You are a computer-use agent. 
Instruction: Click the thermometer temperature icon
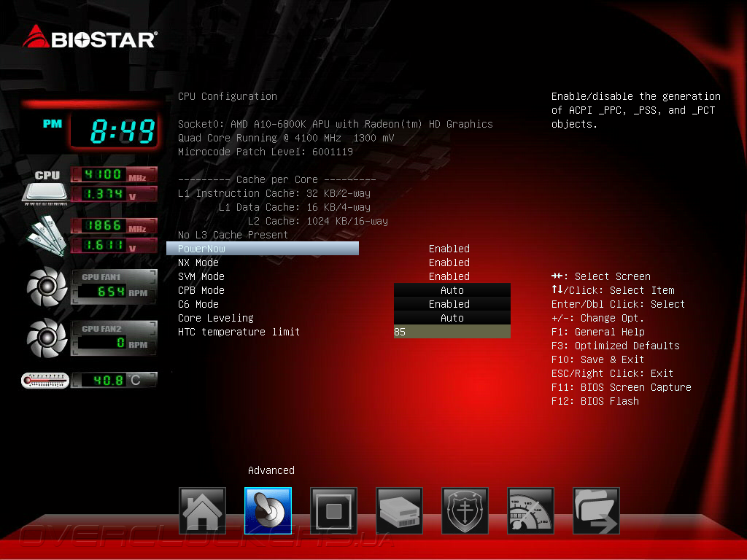(x=45, y=381)
